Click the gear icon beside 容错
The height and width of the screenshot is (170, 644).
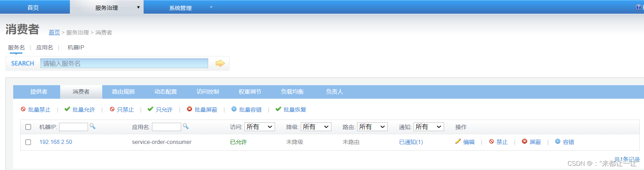click(558, 141)
